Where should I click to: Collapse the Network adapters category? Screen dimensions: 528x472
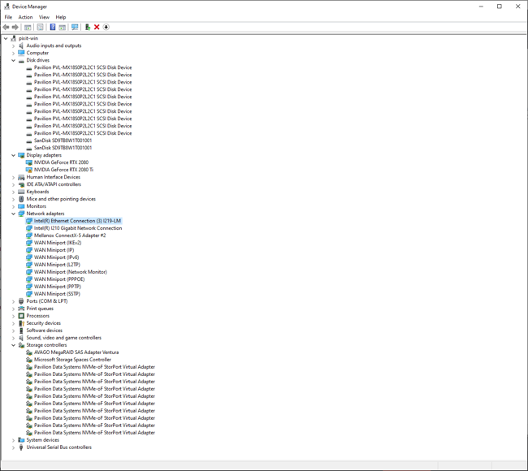13,213
